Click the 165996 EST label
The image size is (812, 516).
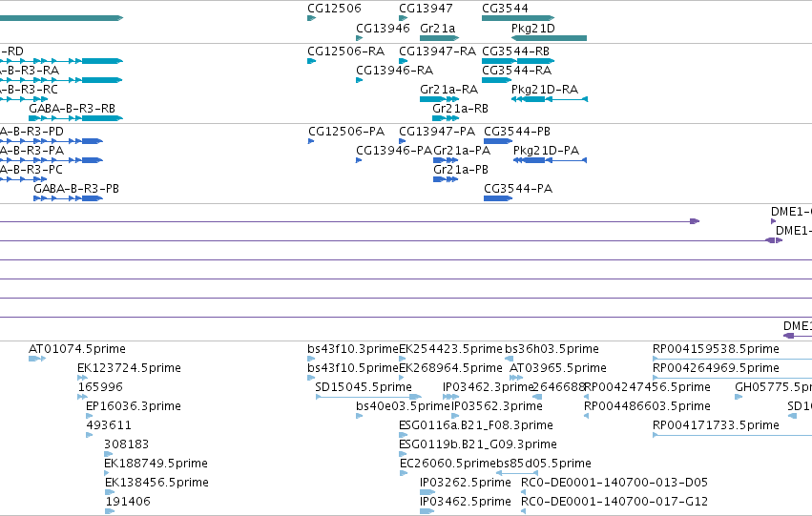click(100, 387)
